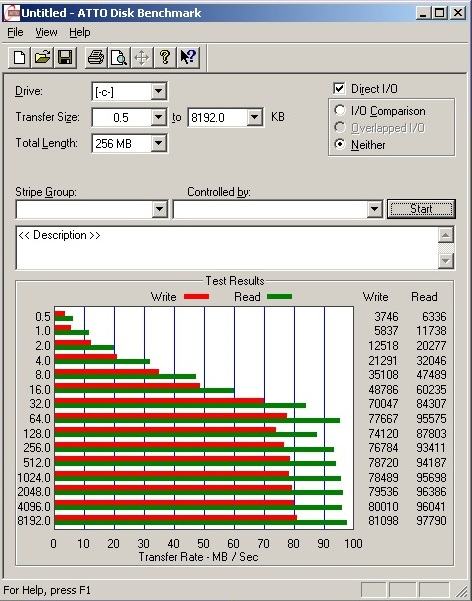Print results with the printer icon
Viewport: 472px width, 601px height.
click(96, 58)
